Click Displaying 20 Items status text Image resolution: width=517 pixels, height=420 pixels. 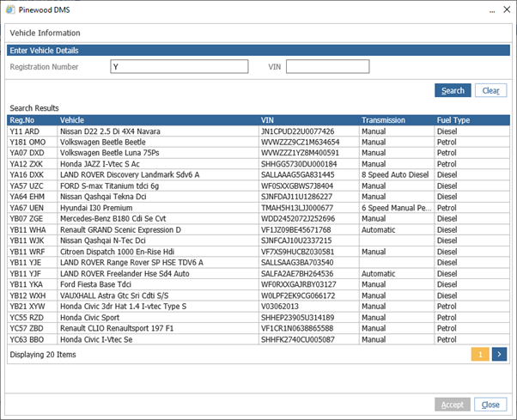(43, 355)
